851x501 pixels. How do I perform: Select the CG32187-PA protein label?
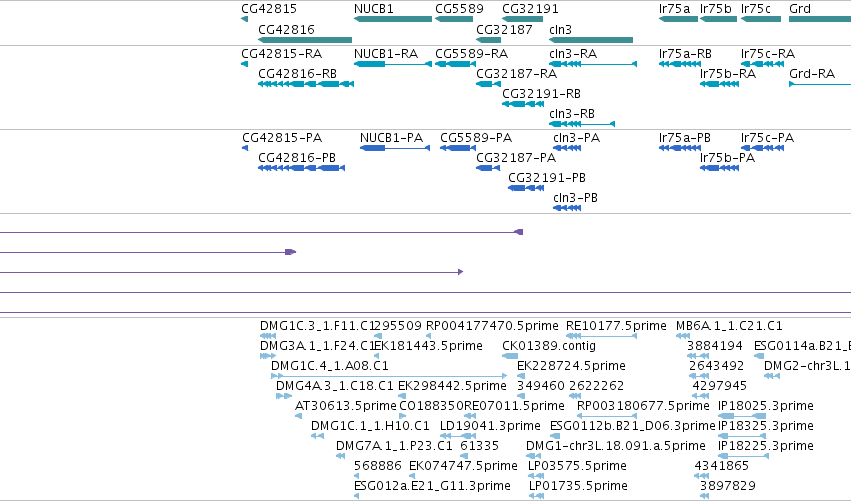point(516,158)
